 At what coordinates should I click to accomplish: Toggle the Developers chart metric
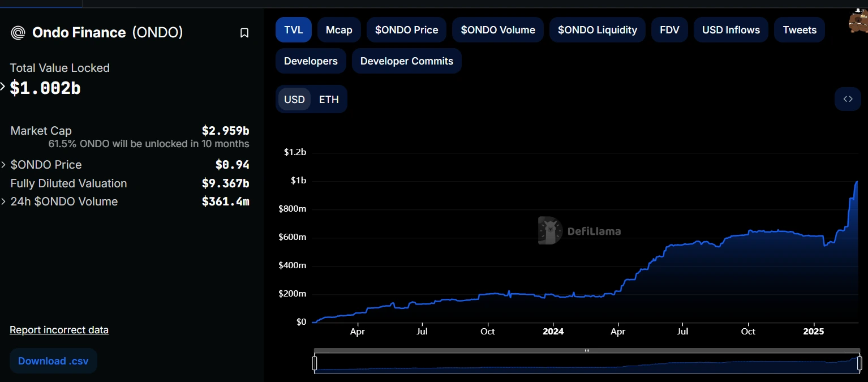click(x=311, y=61)
